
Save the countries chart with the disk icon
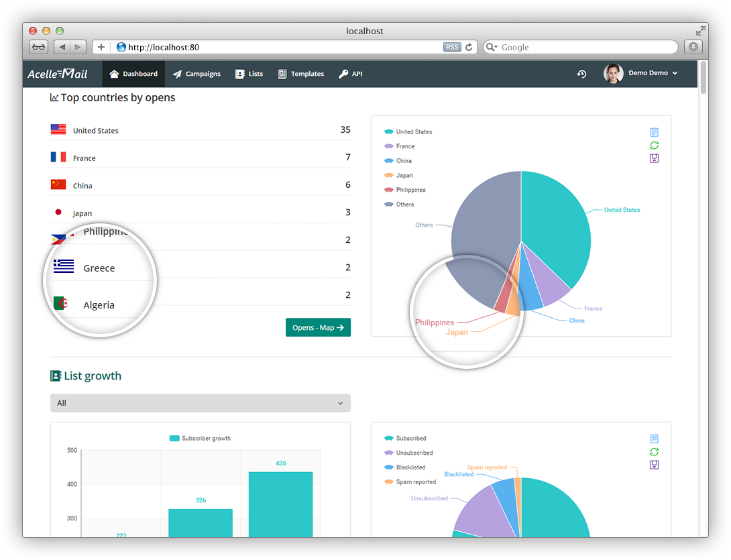click(x=654, y=158)
